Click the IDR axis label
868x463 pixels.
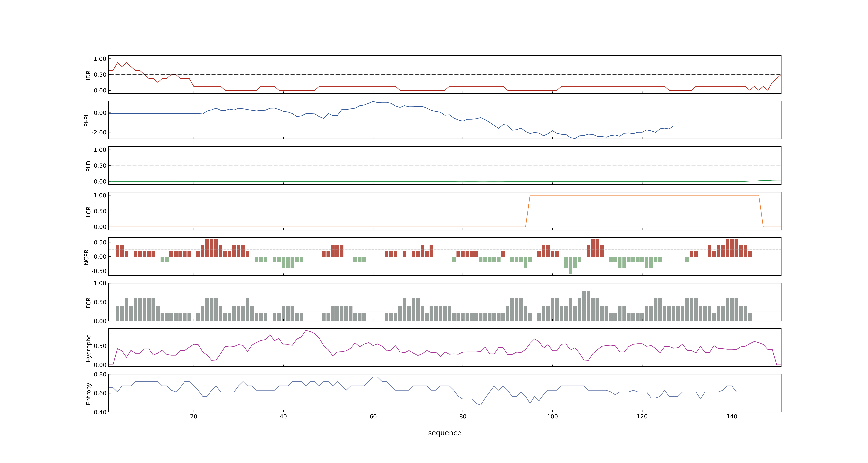(88, 75)
